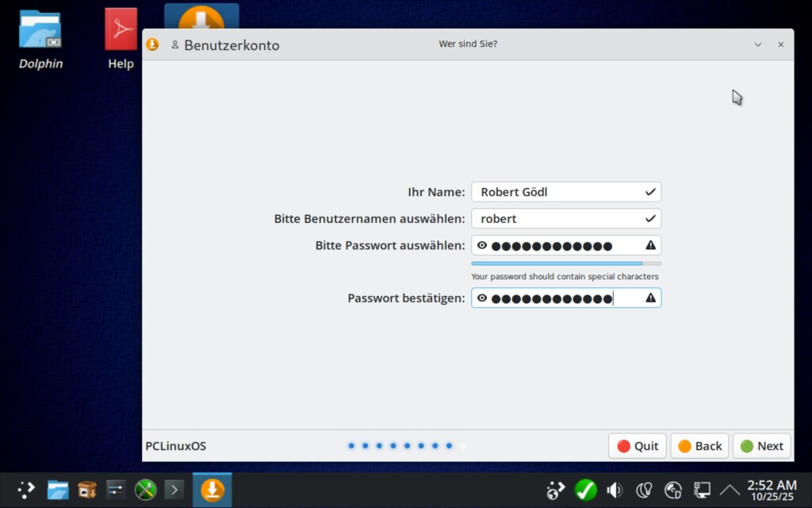Open the volume speaker tray icon
Screen dimensions: 812x508
coord(615,490)
